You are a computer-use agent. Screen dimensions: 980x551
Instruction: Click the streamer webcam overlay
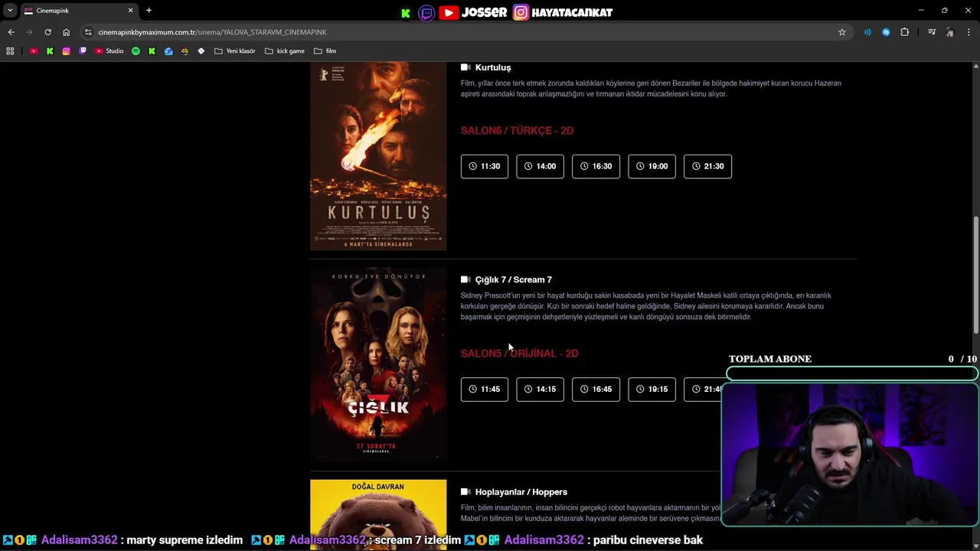click(850, 454)
